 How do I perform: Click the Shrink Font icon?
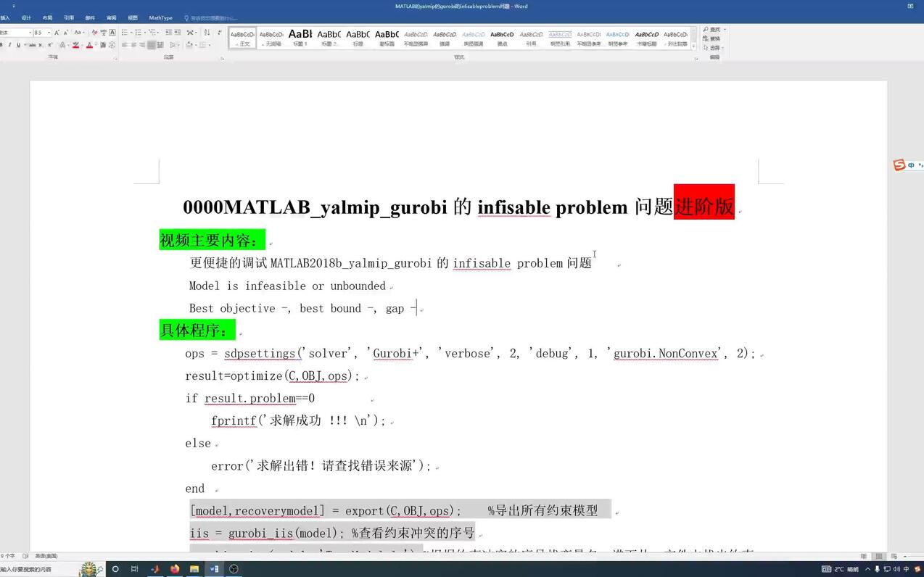tap(66, 33)
